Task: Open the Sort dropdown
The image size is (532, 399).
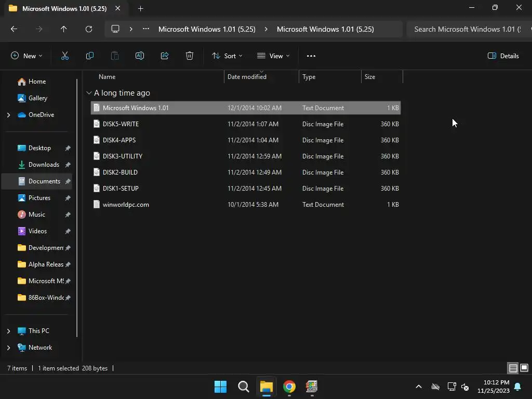Action: (227, 56)
